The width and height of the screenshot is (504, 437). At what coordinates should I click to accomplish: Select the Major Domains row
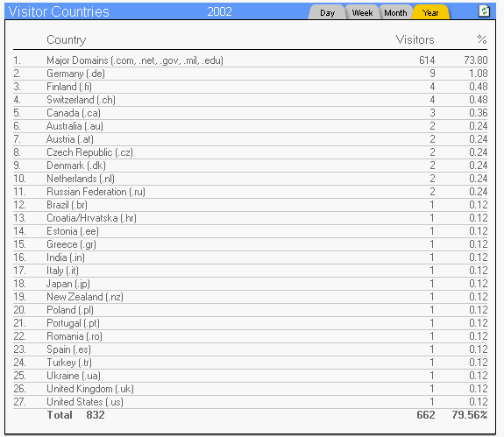coord(250,60)
